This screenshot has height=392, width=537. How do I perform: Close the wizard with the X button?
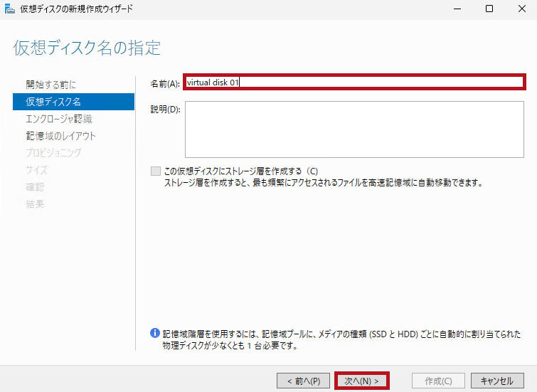point(521,9)
